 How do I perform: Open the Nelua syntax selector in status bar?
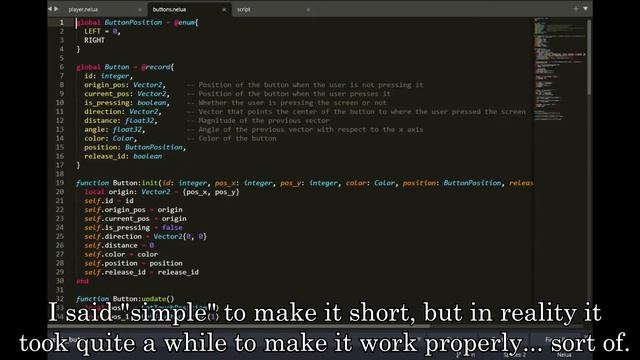pos(564,355)
